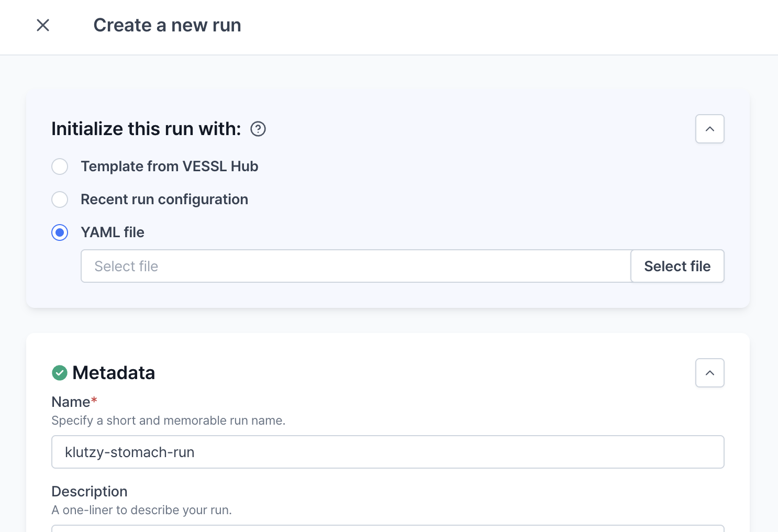This screenshot has width=778, height=532.
Task: Collapse the Initialize this run with section
Action: (709, 129)
